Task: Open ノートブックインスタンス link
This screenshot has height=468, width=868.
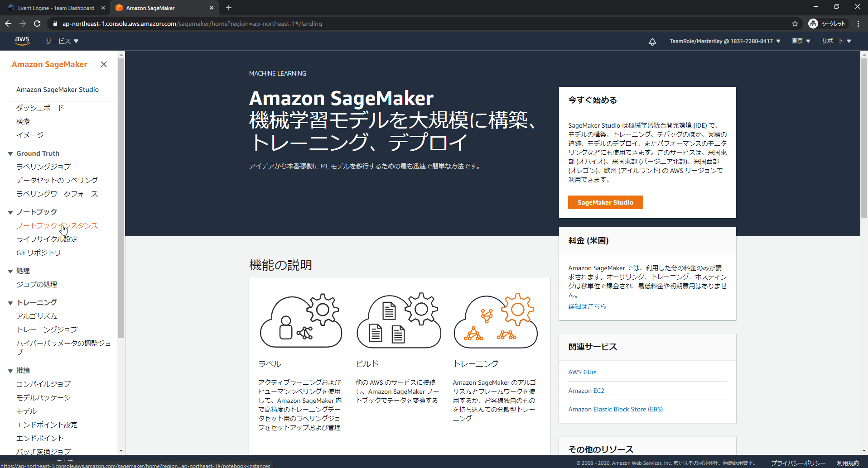Action: [57, 225]
